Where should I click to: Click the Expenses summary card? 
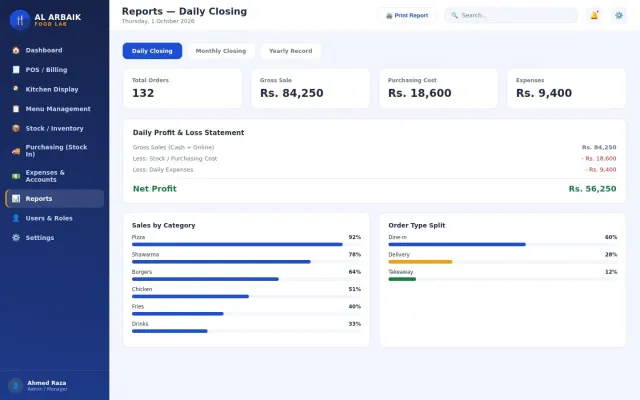pos(567,89)
